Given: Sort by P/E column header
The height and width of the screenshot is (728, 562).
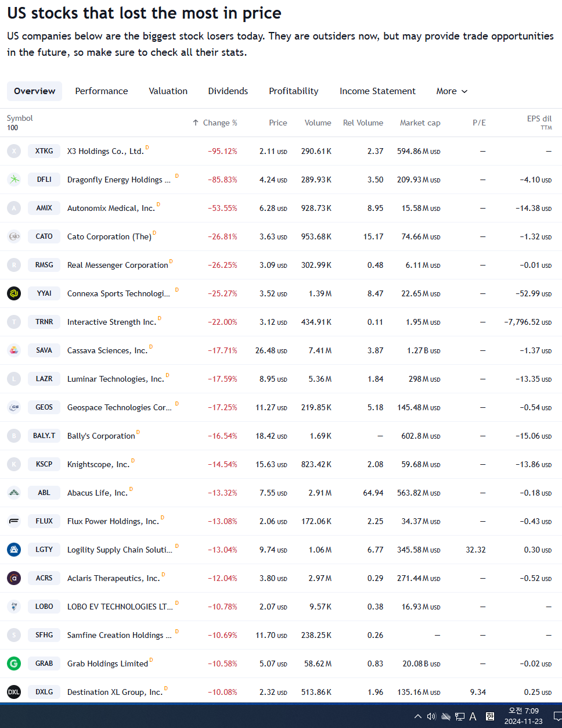Looking at the screenshot, I should tap(479, 123).
